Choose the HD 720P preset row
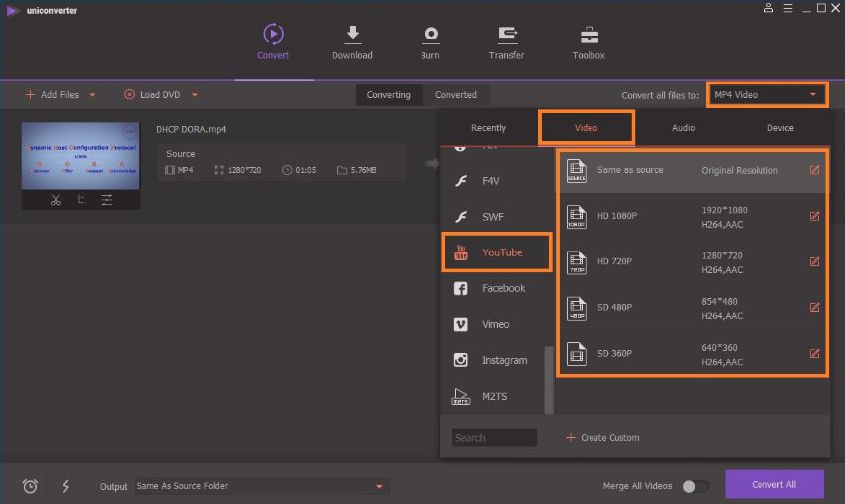 [692, 262]
